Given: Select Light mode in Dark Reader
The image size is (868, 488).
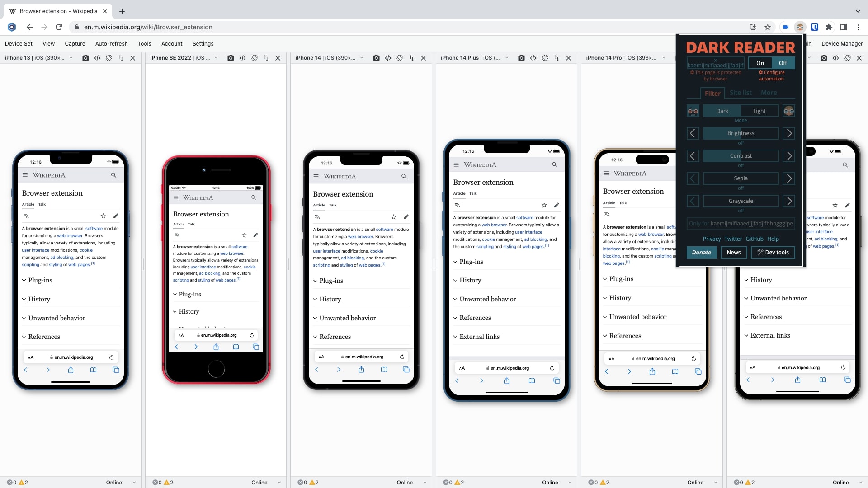Looking at the screenshot, I should point(759,111).
